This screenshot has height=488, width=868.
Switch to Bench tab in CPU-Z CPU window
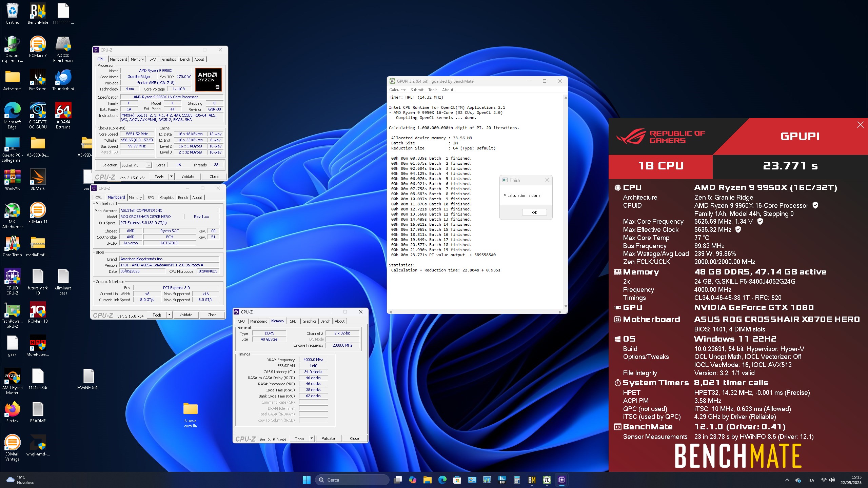point(185,59)
